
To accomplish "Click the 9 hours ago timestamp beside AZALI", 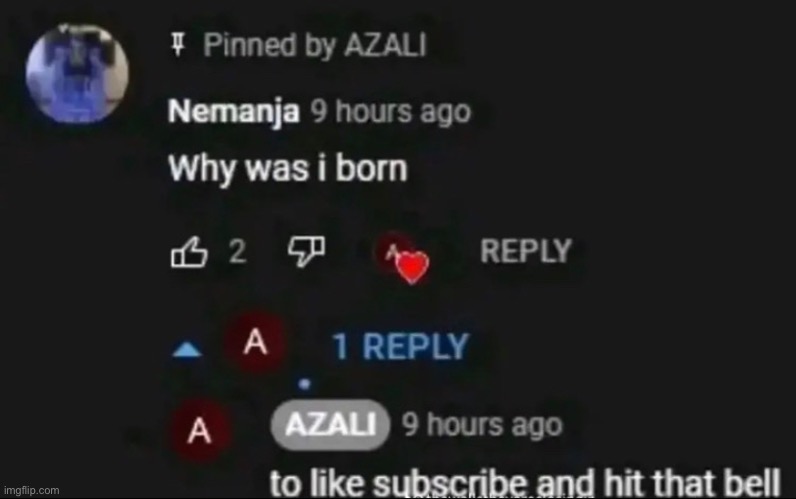I will pos(482,425).
